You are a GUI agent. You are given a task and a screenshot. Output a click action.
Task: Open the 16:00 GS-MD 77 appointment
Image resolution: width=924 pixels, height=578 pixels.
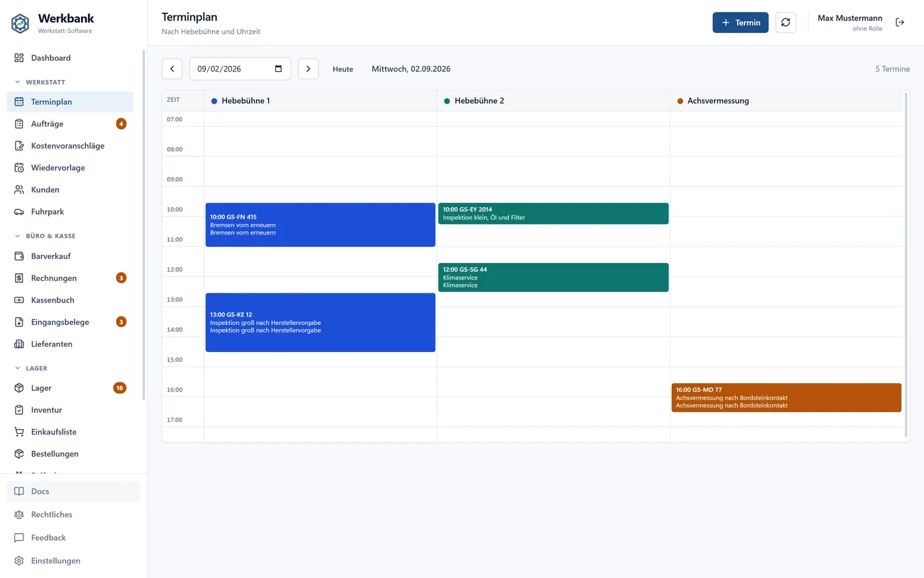(x=786, y=398)
